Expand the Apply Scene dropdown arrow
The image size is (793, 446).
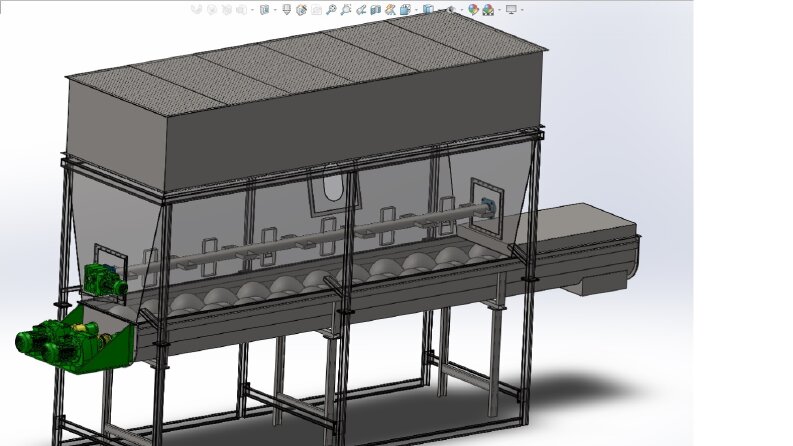point(500,10)
